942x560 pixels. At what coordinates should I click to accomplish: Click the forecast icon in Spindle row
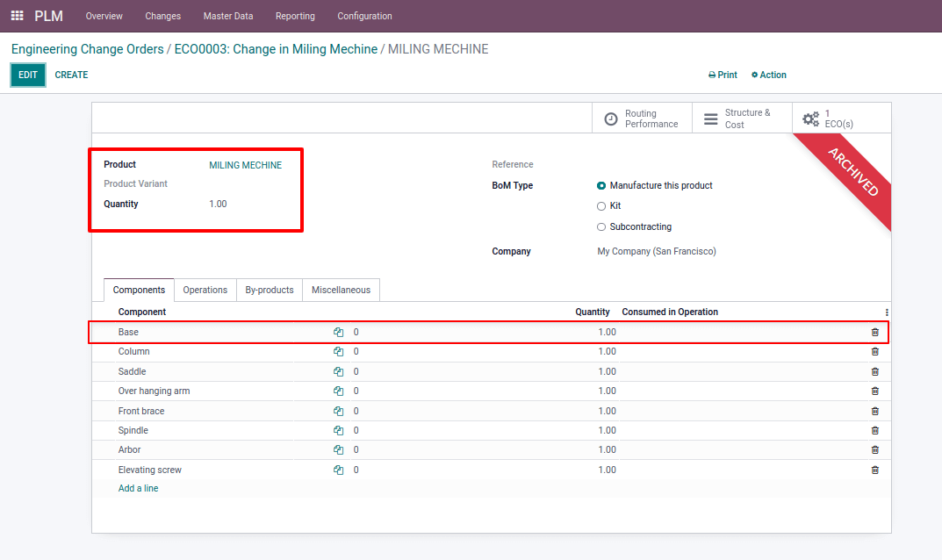tap(338, 430)
